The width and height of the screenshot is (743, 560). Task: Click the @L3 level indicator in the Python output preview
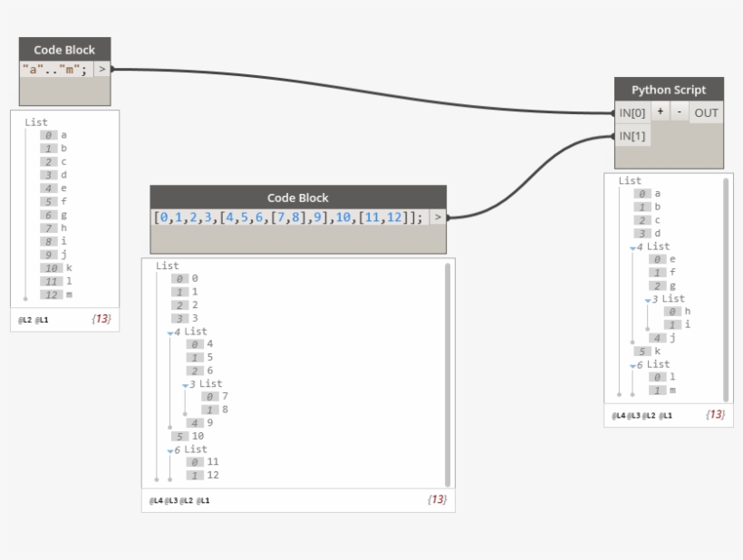tap(635, 417)
